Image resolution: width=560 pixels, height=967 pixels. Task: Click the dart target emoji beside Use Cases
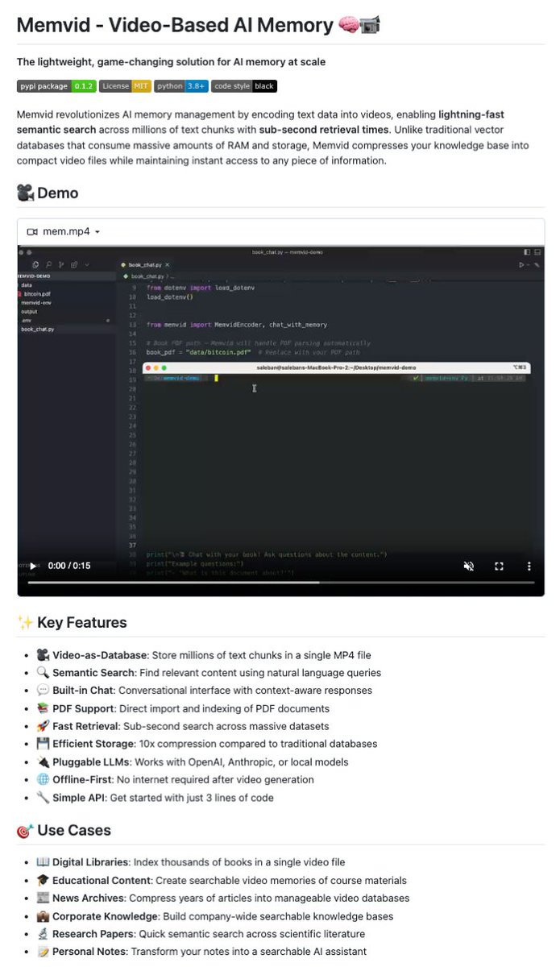point(25,830)
